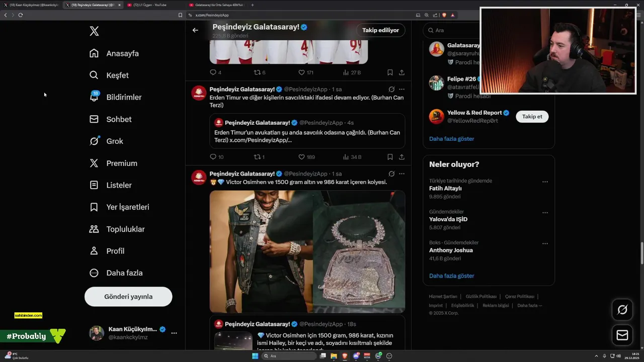Expand the Daha fazla sidebar menu
The image size is (644, 362).
coord(116,273)
